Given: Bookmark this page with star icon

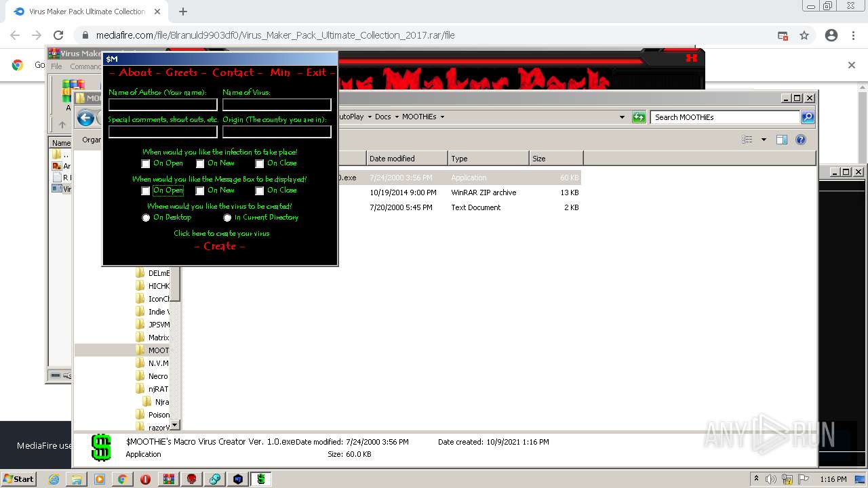Looking at the screenshot, I should point(804,35).
